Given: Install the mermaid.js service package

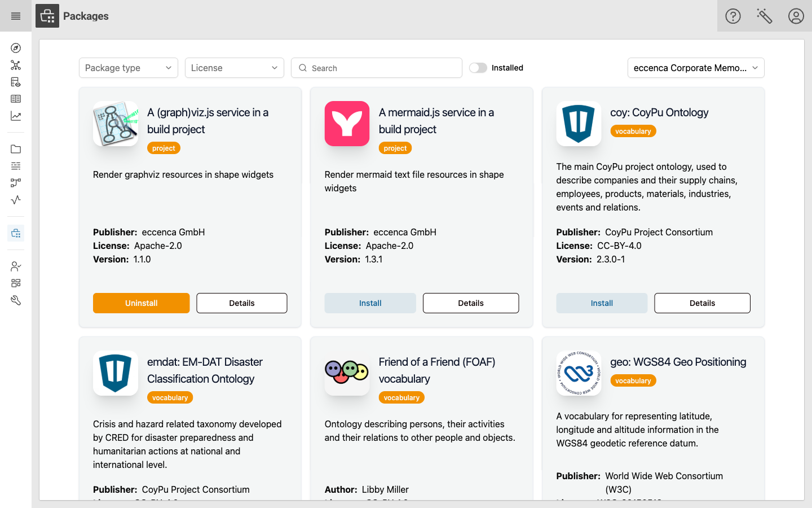Looking at the screenshot, I should tap(370, 303).
